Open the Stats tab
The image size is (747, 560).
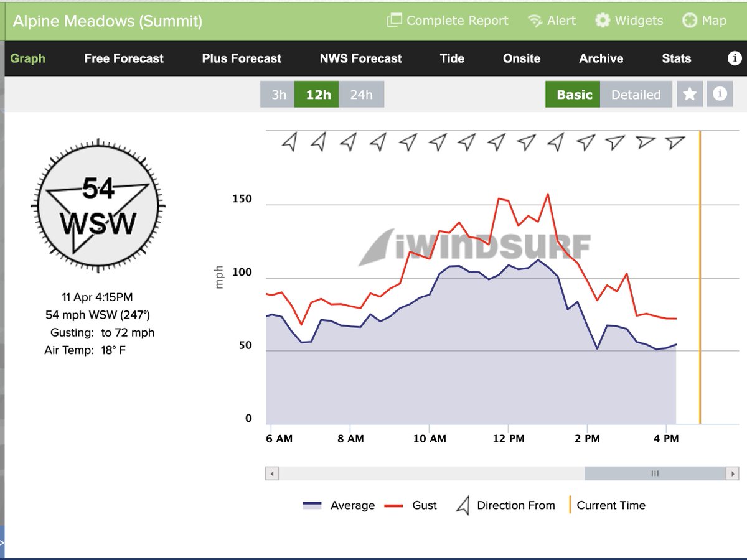coord(677,58)
